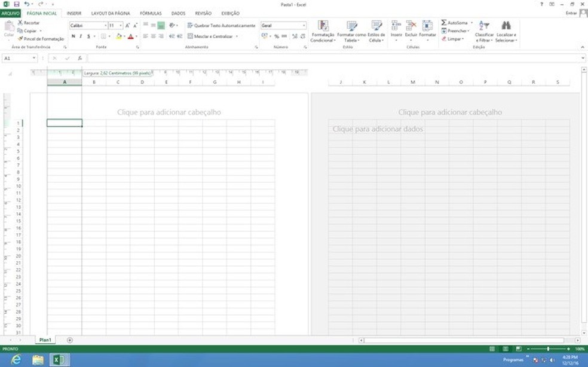Click the formula bar input field
588x367 pixels.
[333, 58]
